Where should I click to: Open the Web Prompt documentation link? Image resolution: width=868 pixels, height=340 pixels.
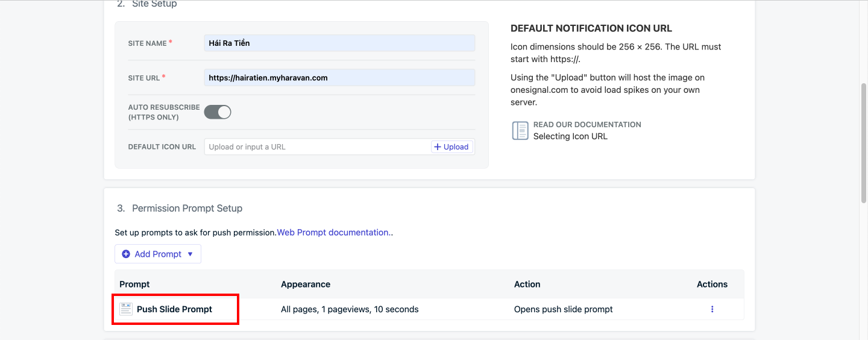point(333,233)
